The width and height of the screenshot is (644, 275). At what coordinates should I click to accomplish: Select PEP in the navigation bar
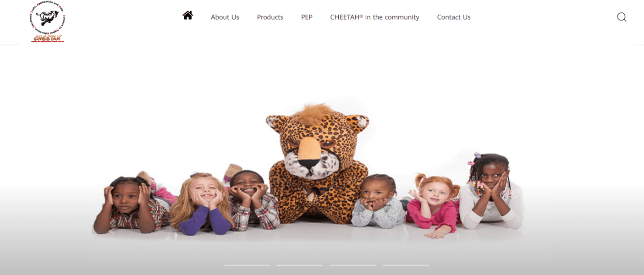pos(307,17)
